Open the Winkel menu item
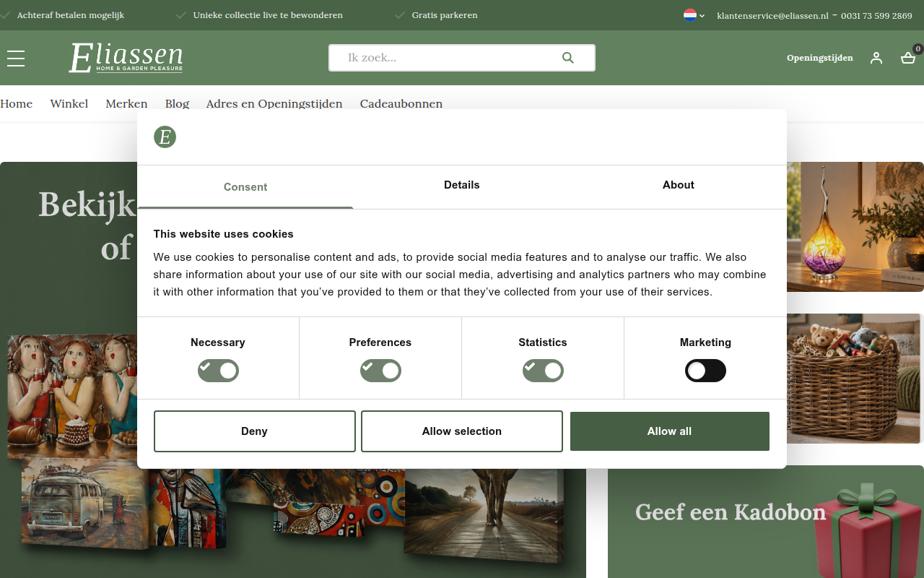924x578 pixels. [x=69, y=103]
